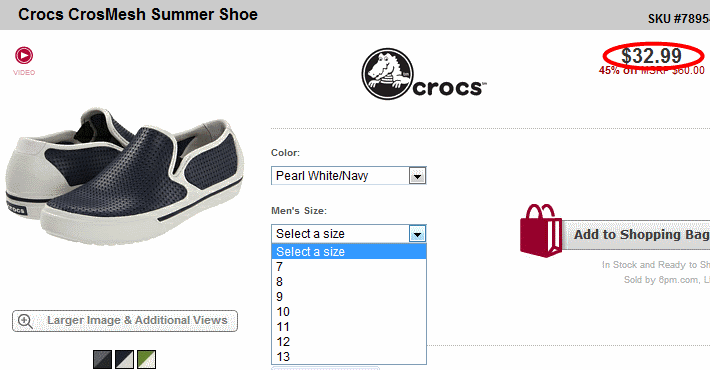Open the Color dropdown arrow
710x370 pixels.
417,176
